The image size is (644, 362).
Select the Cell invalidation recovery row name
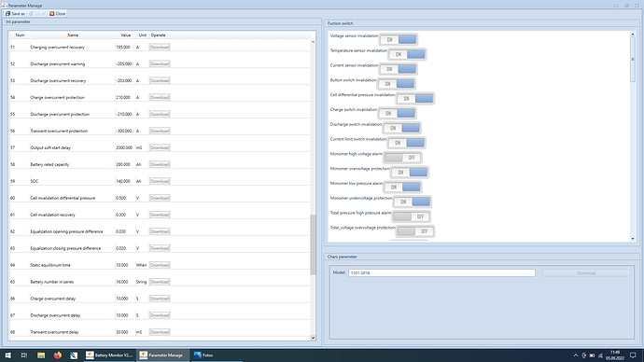point(52,215)
